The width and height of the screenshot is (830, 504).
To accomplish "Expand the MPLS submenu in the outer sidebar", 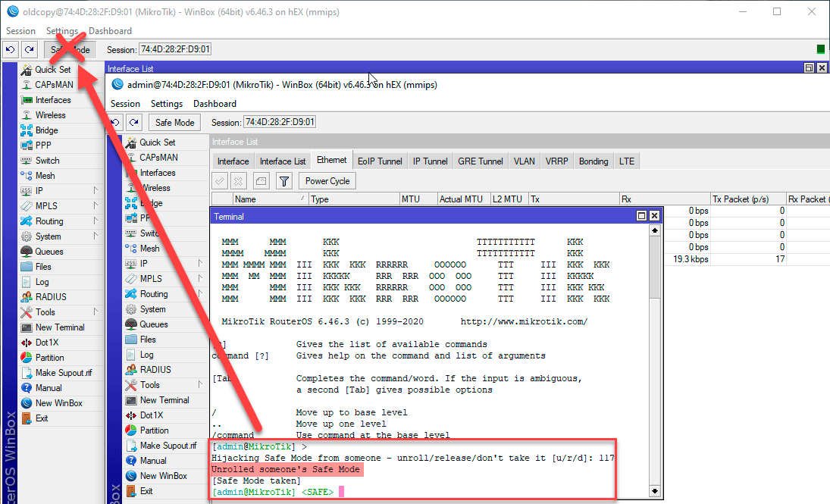I will point(46,206).
